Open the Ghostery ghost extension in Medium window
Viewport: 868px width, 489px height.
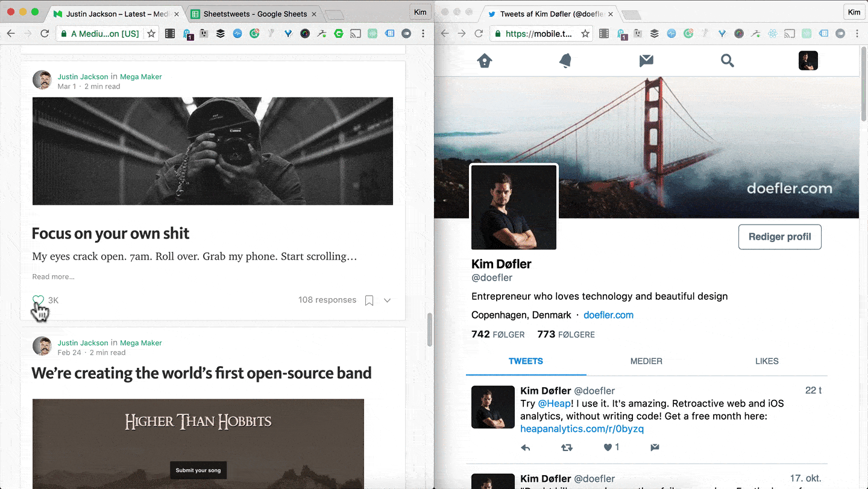click(x=187, y=34)
